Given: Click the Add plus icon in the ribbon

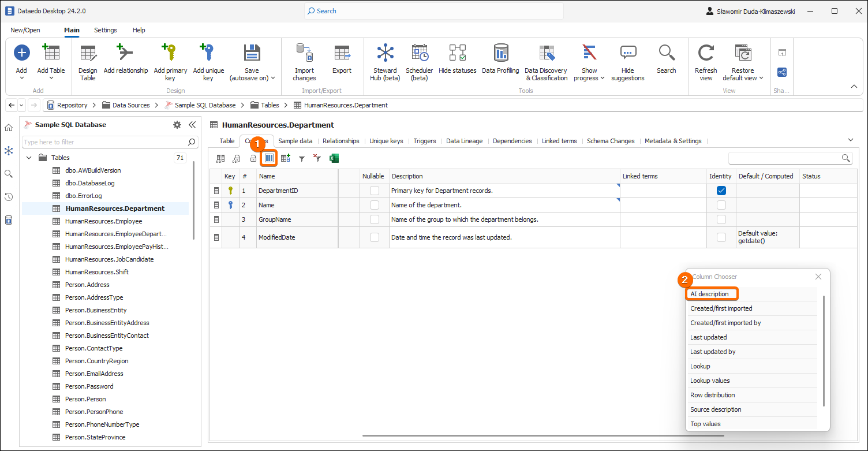Looking at the screenshot, I should (21, 53).
